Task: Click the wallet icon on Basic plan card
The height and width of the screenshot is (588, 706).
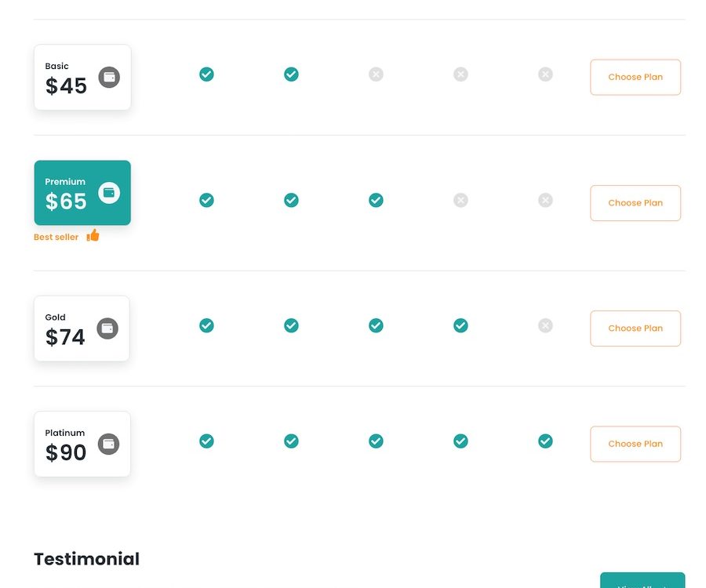Action: click(x=109, y=78)
